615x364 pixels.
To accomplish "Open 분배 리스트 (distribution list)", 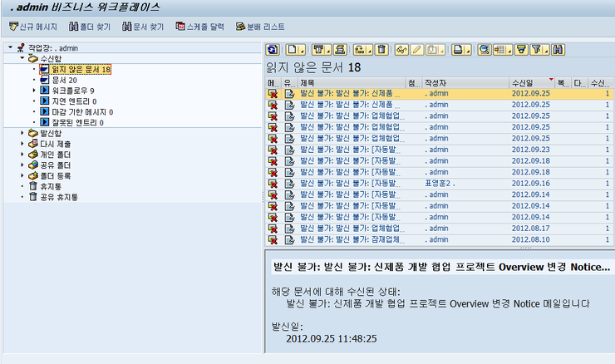I will pyautogui.click(x=260, y=27).
